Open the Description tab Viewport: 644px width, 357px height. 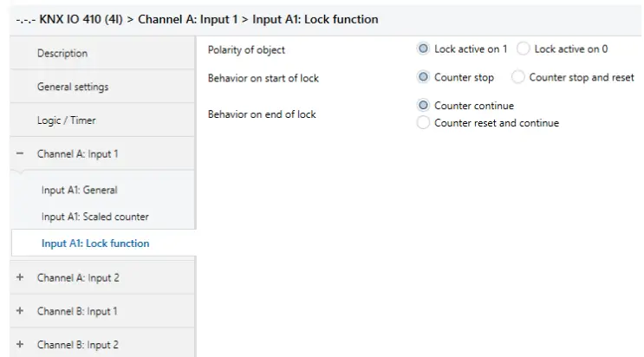point(62,54)
